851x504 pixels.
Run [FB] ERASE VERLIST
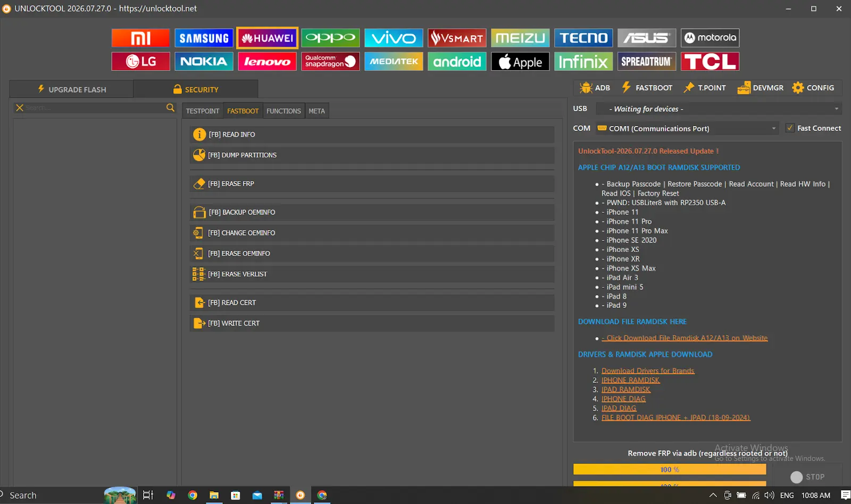(x=372, y=274)
